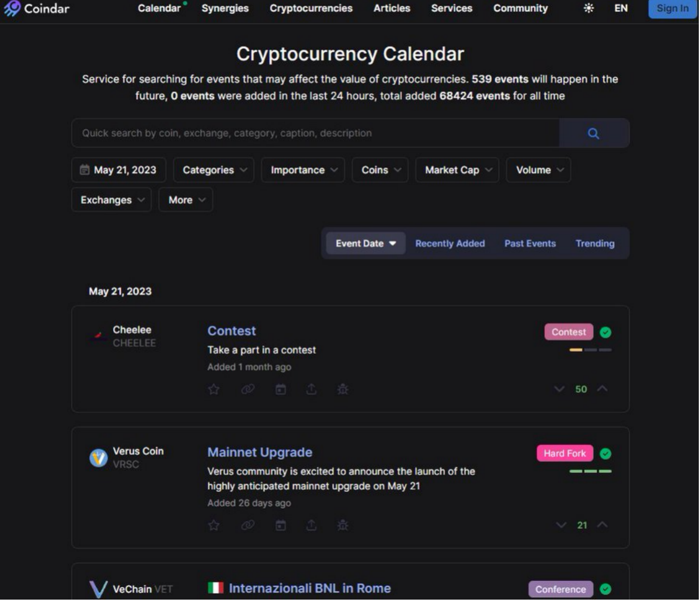Copy link icon on Cheelee Contest event

point(248,389)
